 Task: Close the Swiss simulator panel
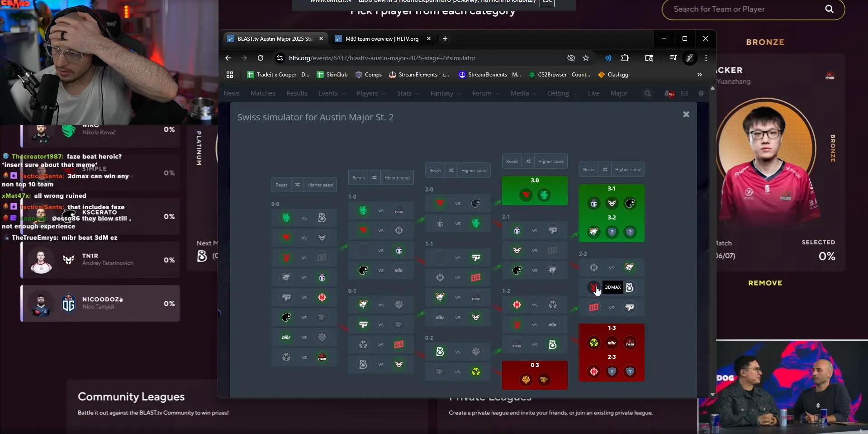pos(686,114)
